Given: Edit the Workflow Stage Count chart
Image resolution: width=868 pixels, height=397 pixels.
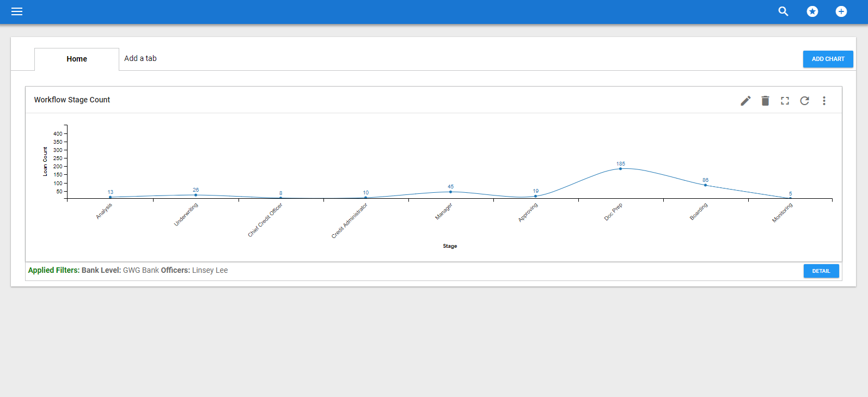Looking at the screenshot, I should point(745,101).
